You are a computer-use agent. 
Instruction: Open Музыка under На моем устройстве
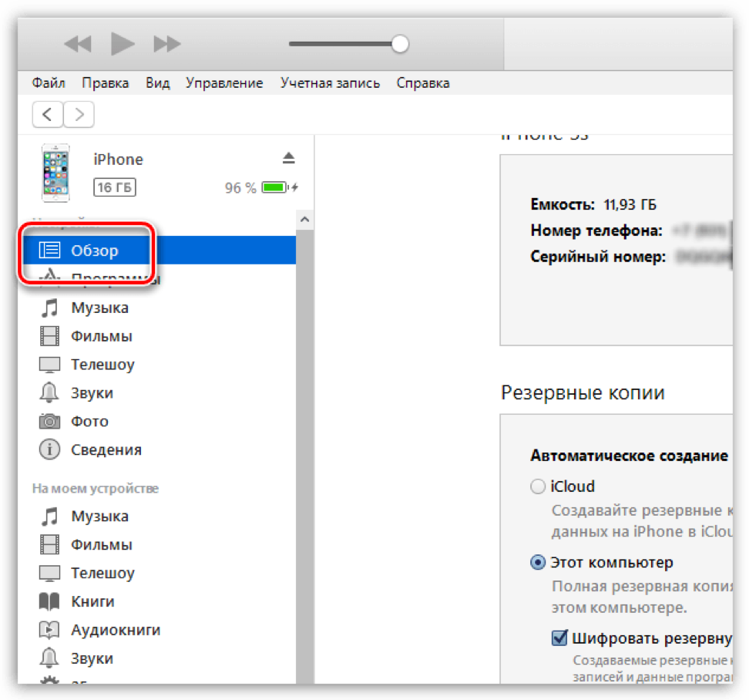pos(100,516)
